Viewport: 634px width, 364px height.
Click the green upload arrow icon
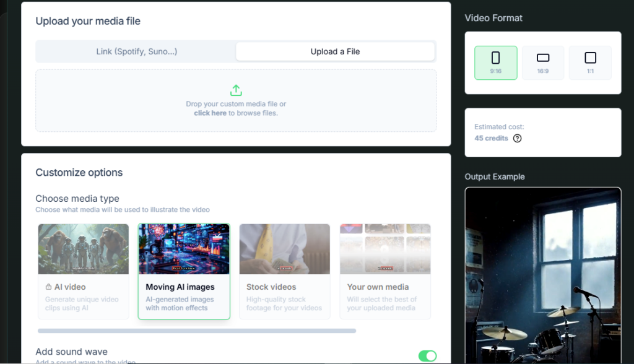236,90
